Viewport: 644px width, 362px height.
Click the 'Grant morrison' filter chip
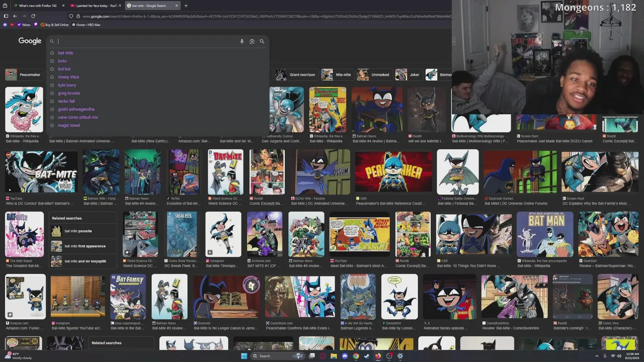296,74
